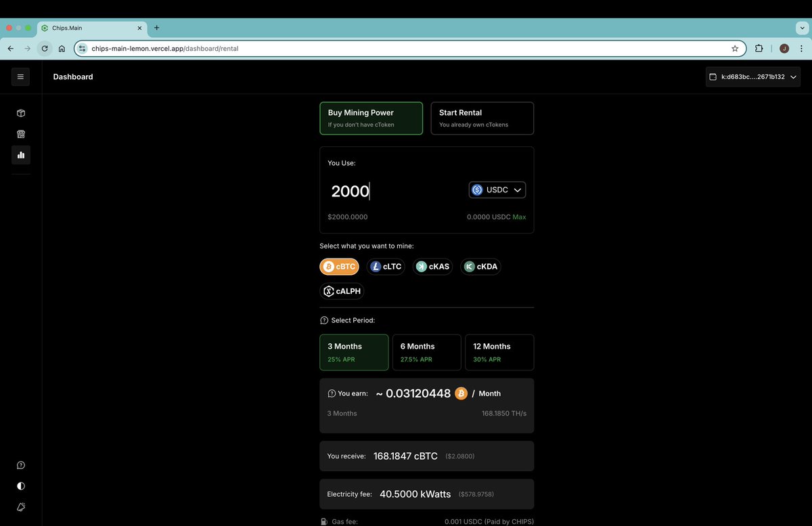Open the cube icon in sidebar
This screenshot has height=526, width=812.
pos(21,113)
